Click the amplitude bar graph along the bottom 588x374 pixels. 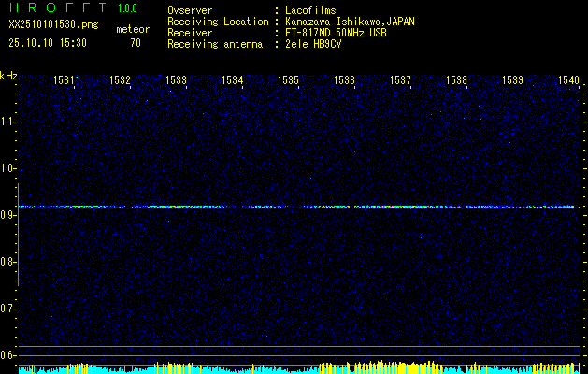299,368
